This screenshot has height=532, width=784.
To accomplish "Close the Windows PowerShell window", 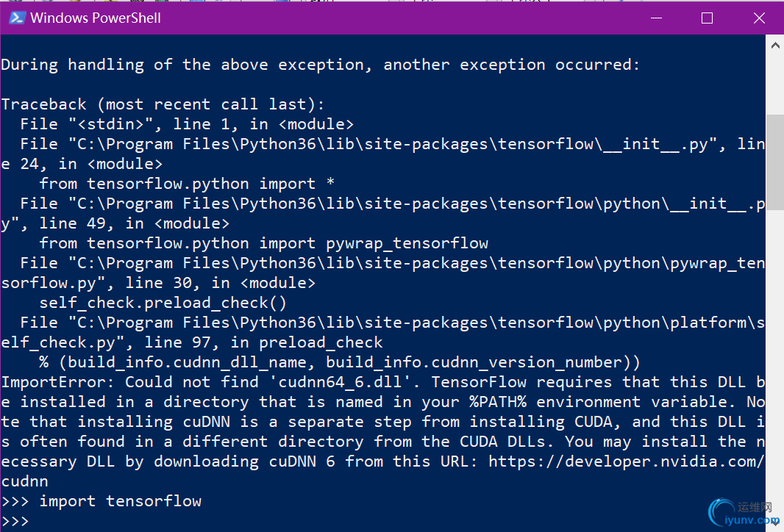I will tap(758, 18).
